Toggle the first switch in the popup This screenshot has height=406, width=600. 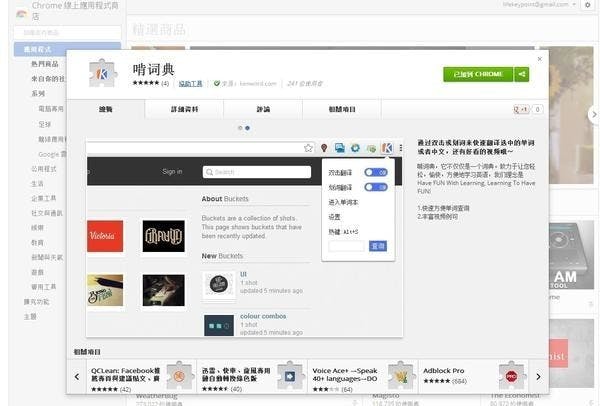[x=376, y=173]
